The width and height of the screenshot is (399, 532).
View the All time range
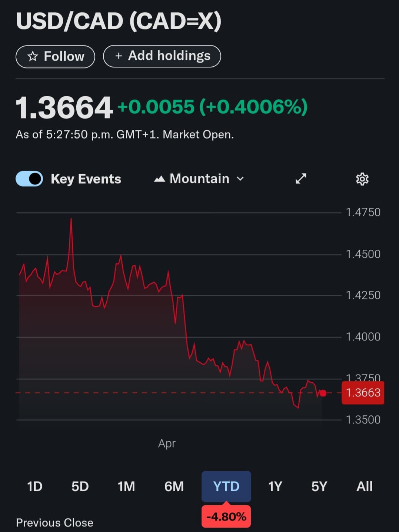click(365, 486)
